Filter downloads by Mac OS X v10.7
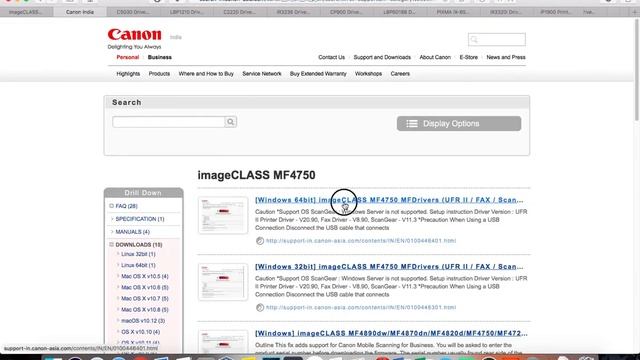The image size is (640, 360). tap(144, 298)
